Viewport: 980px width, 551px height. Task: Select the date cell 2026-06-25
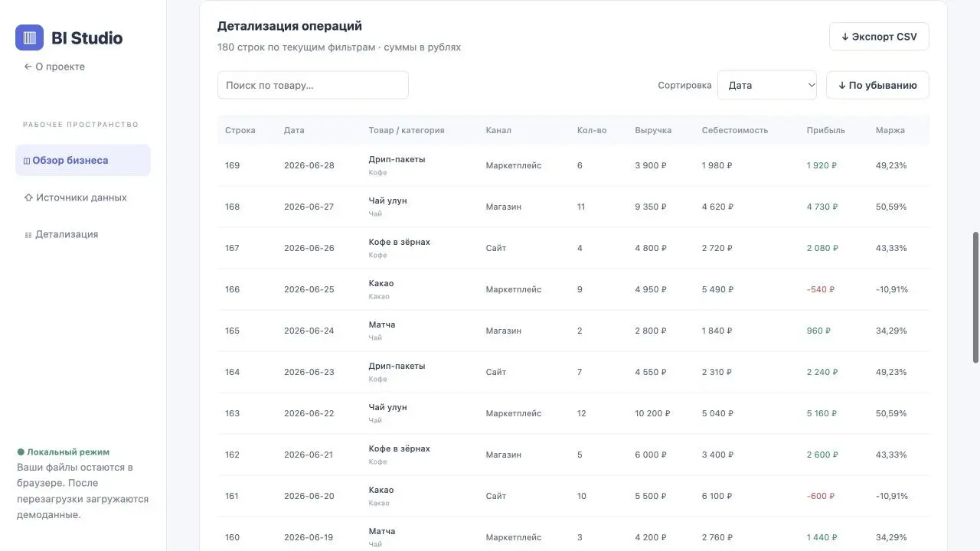click(309, 289)
